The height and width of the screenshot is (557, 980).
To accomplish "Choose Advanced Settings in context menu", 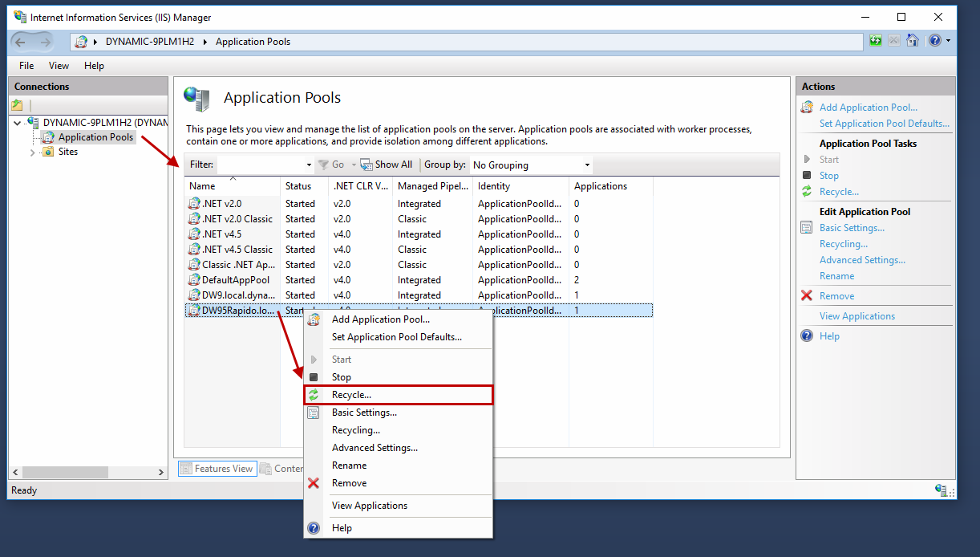I will [375, 448].
